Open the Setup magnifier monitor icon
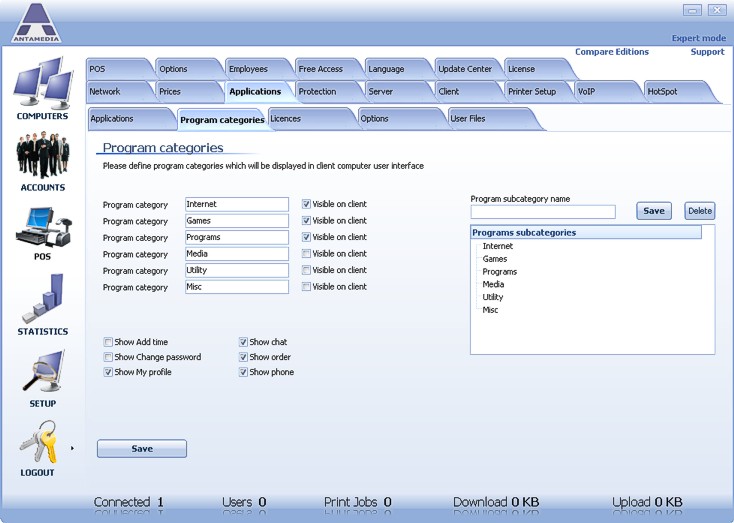The image size is (734, 523). [43, 372]
